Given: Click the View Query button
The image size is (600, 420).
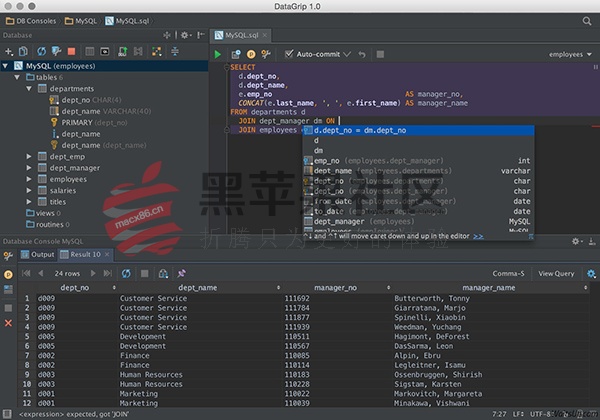Looking at the screenshot, I should coord(556,273).
